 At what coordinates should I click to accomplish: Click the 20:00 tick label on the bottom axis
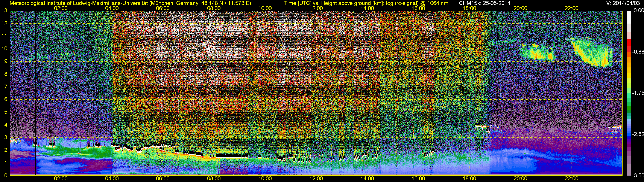(521, 179)
